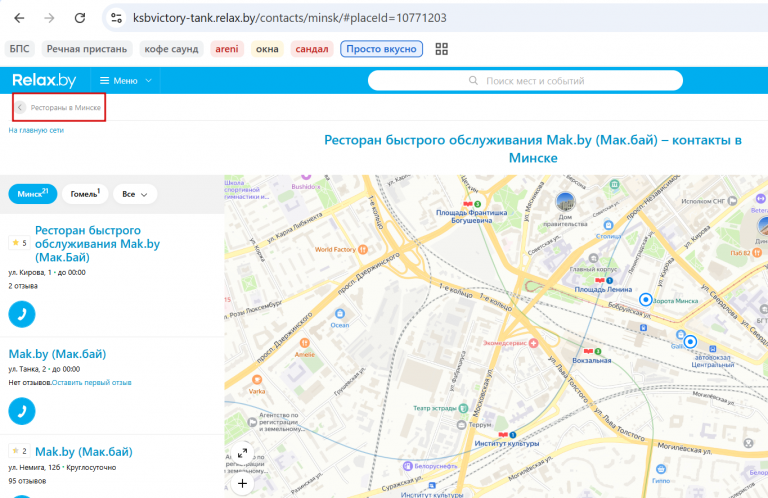Click the ул. Немига, 126 address text
The width and height of the screenshot is (768, 498).
[x=34, y=468]
